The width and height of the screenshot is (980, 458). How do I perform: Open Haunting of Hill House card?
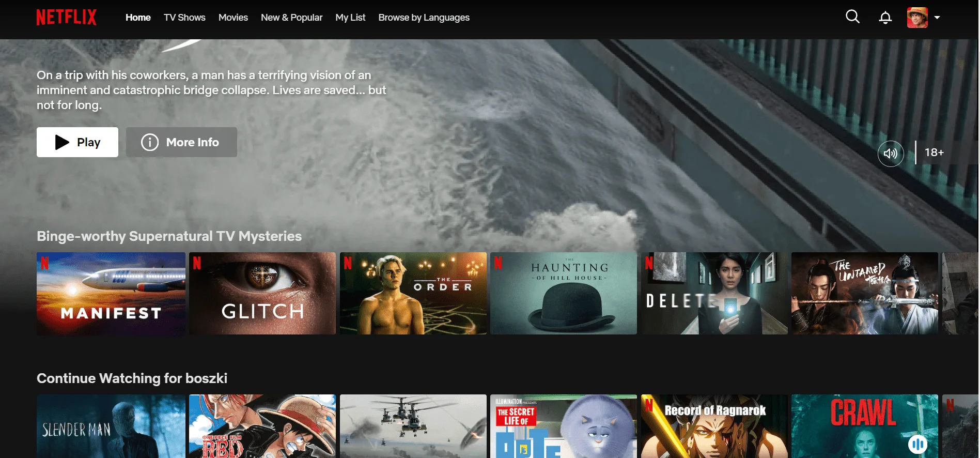coord(564,294)
